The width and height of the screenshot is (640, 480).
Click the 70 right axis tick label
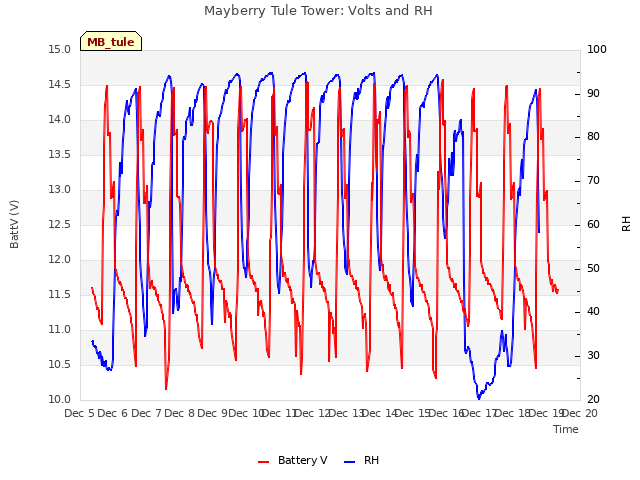coord(593,181)
